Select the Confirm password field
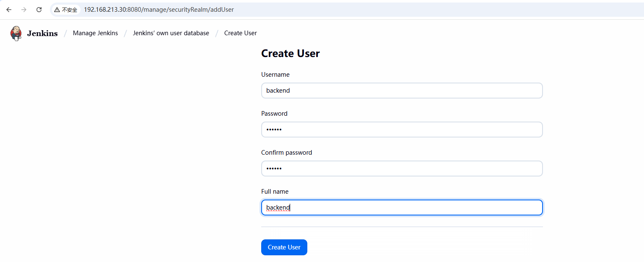 click(402, 169)
